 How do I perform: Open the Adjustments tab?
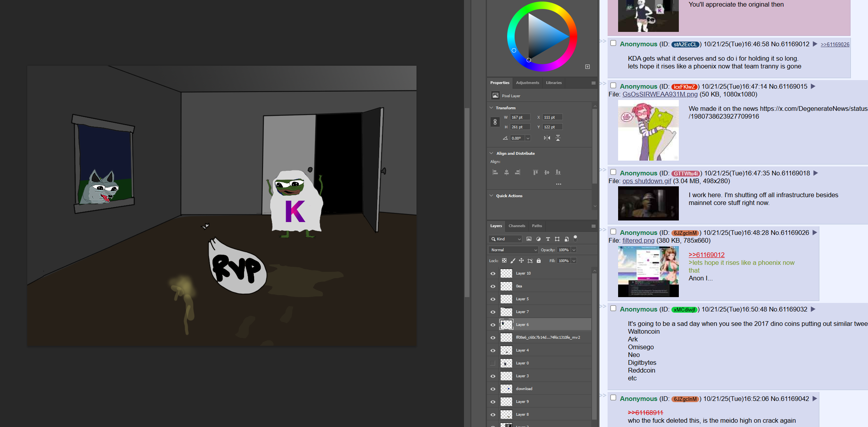(x=527, y=82)
